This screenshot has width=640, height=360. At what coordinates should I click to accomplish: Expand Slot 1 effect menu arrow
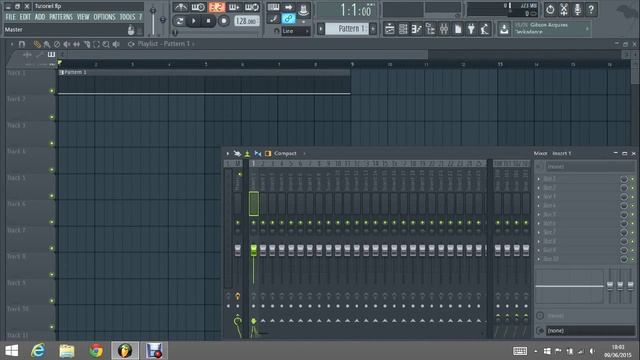coord(539,179)
